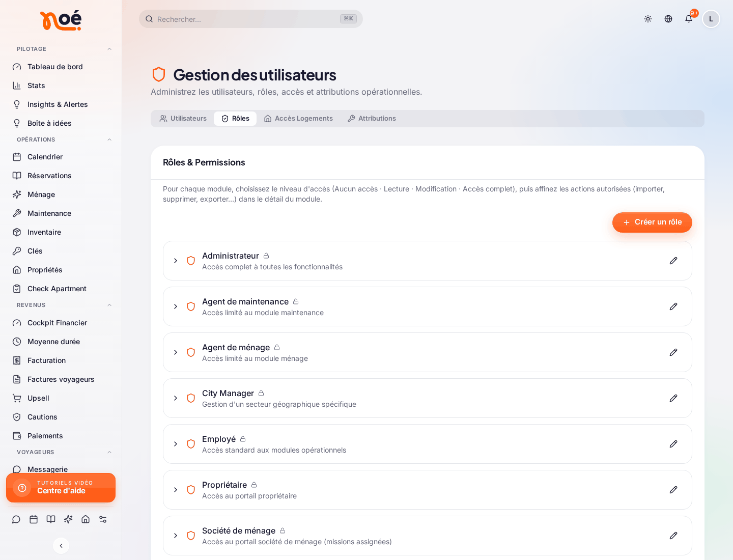Open Ménage in sidebar

click(61, 194)
